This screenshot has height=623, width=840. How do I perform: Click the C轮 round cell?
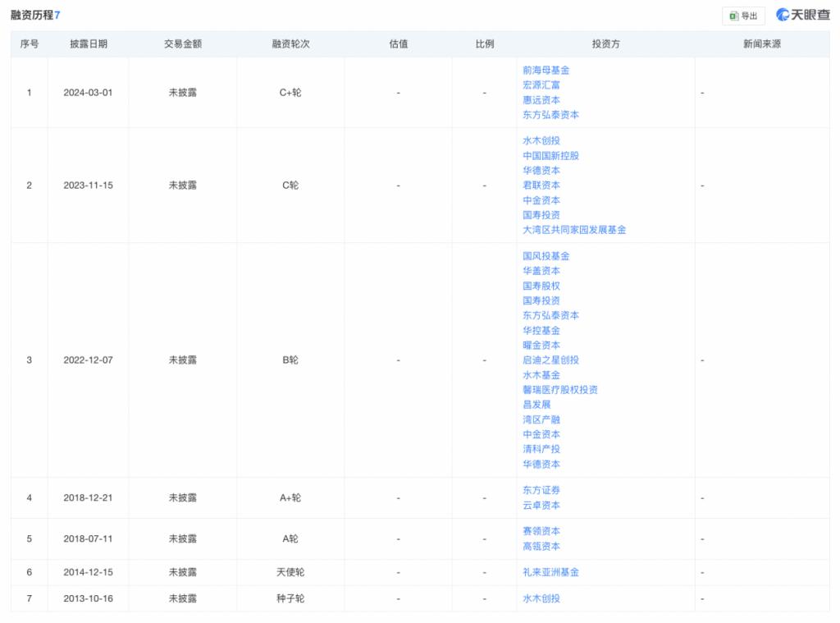(x=290, y=186)
